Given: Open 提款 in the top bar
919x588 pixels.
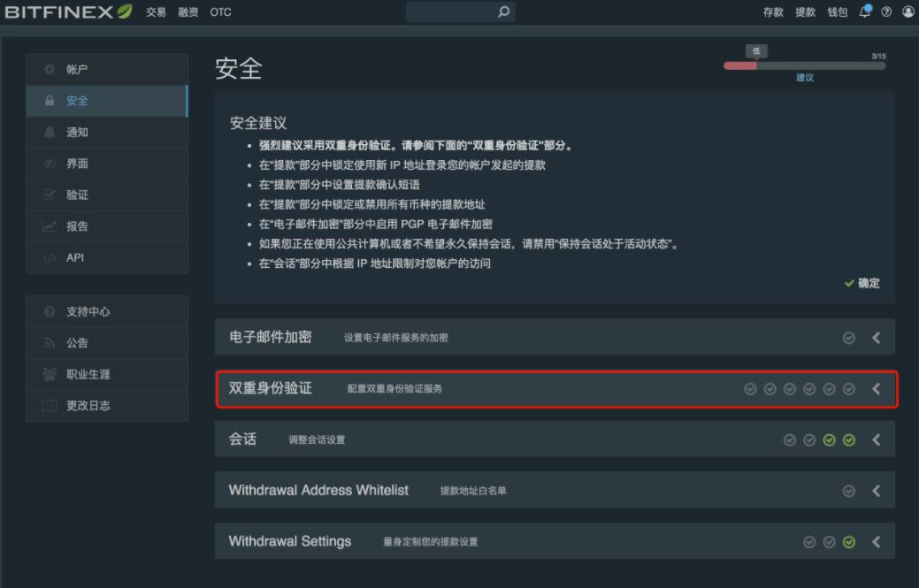Looking at the screenshot, I should (x=805, y=11).
